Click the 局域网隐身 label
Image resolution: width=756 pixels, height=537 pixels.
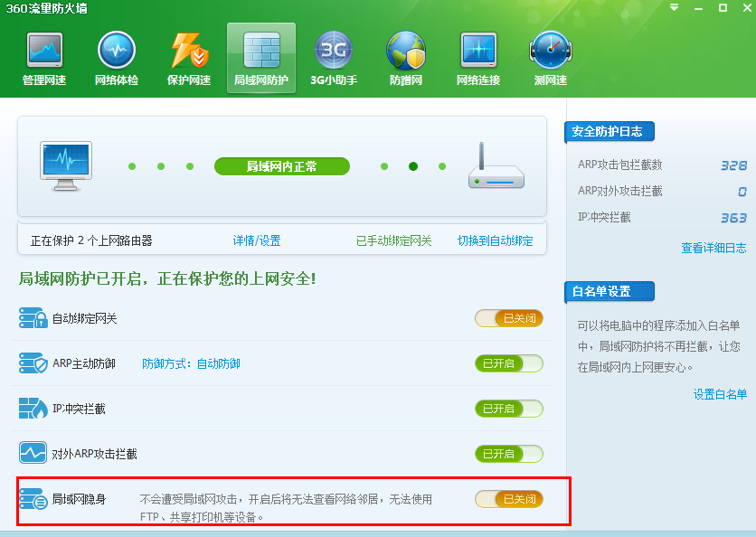pyautogui.click(x=79, y=499)
